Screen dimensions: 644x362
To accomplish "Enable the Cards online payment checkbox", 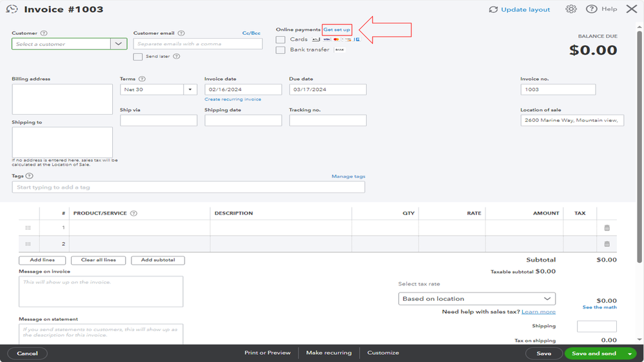I will (x=280, y=39).
